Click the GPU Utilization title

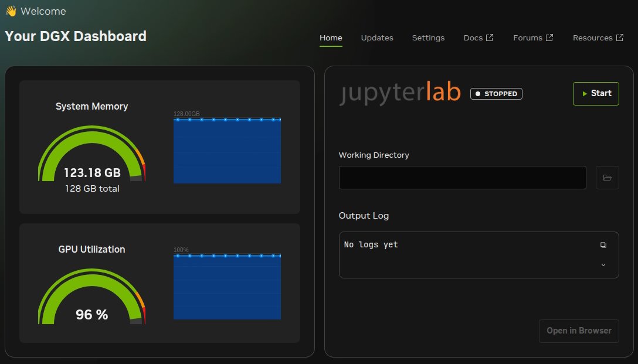[x=91, y=249]
